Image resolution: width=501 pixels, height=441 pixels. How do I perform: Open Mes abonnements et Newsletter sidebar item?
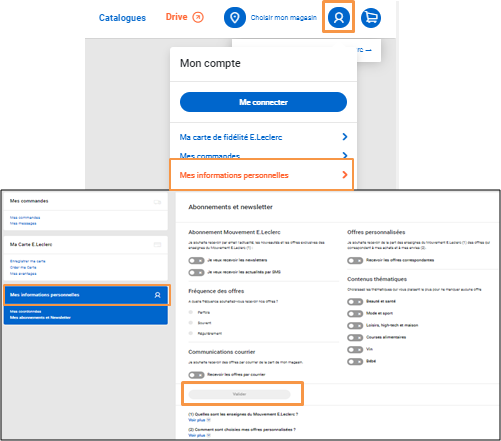tap(40, 318)
